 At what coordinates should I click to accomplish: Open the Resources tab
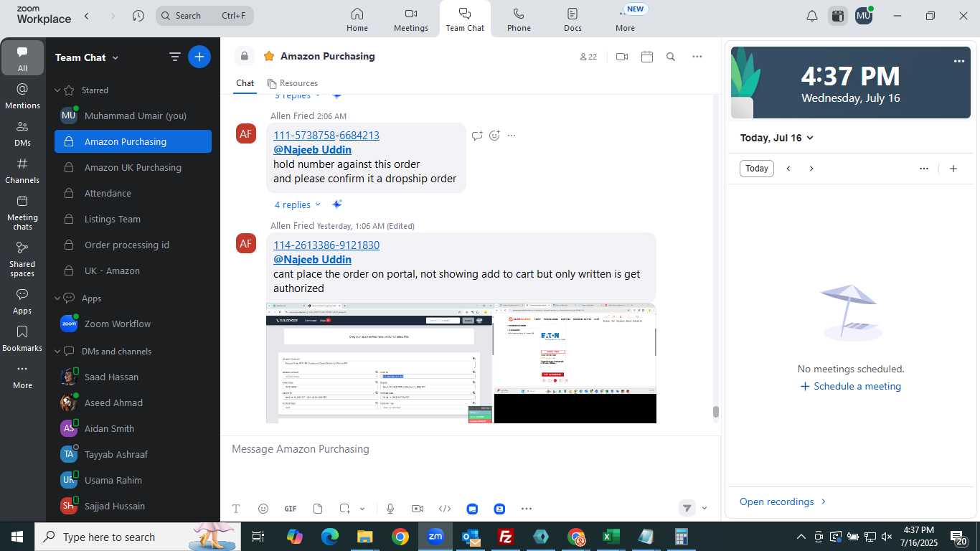coord(293,83)
